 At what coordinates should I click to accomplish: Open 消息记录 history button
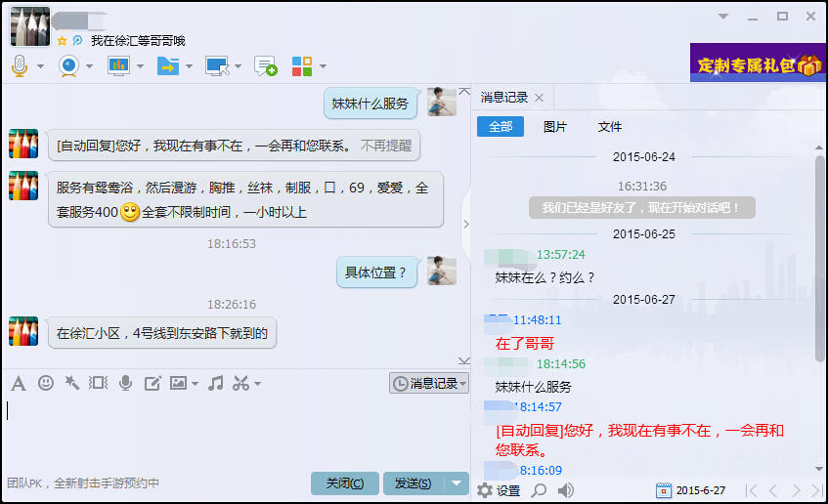(429, 383)
